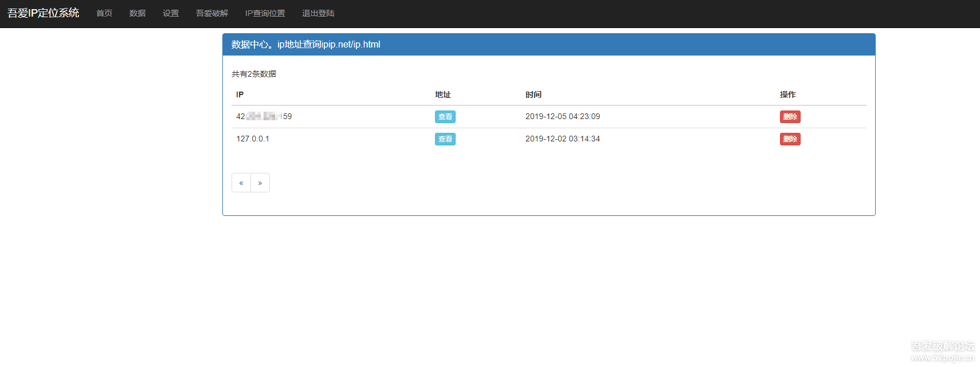Delete the 2019-12-05 04:23:09 record
Image resolution: width=980 pixels, height=367 pixels.
790,117
